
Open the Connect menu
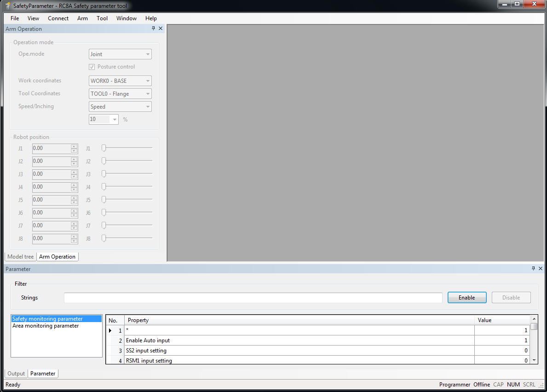click(58, 18)
